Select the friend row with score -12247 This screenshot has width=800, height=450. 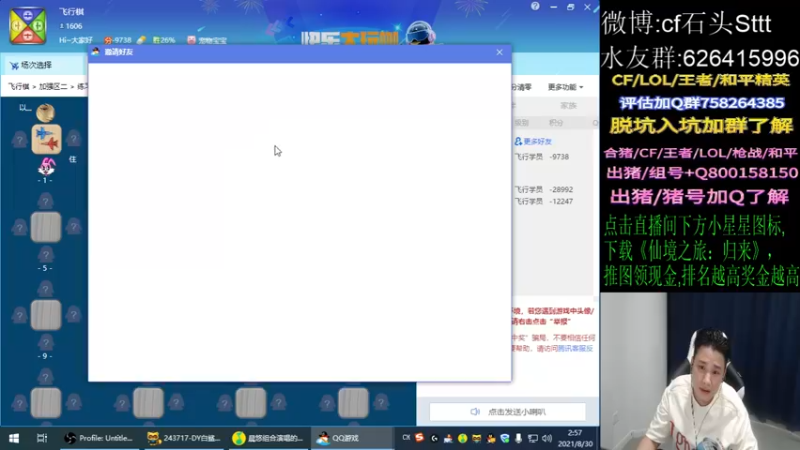coord(554,202)
